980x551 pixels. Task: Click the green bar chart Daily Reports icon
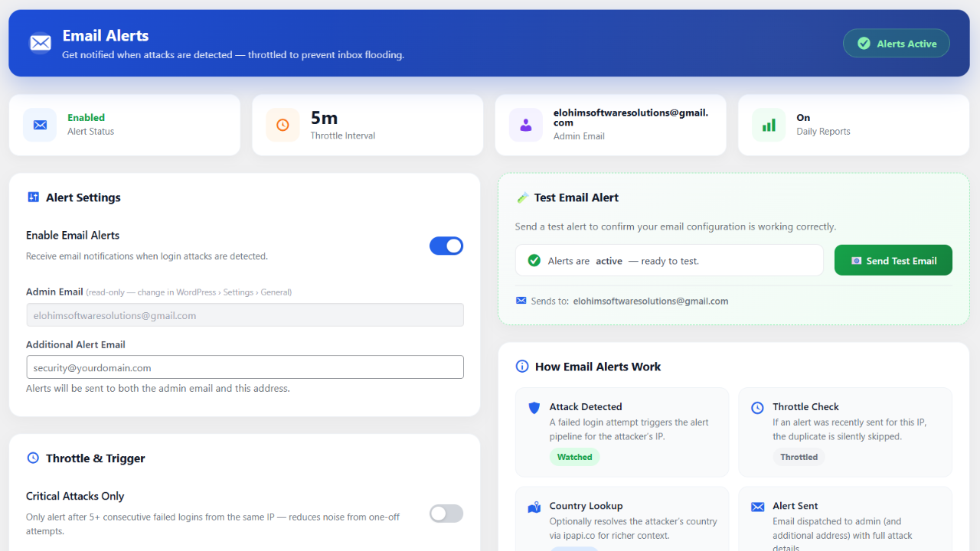click(x=769, y=125)
